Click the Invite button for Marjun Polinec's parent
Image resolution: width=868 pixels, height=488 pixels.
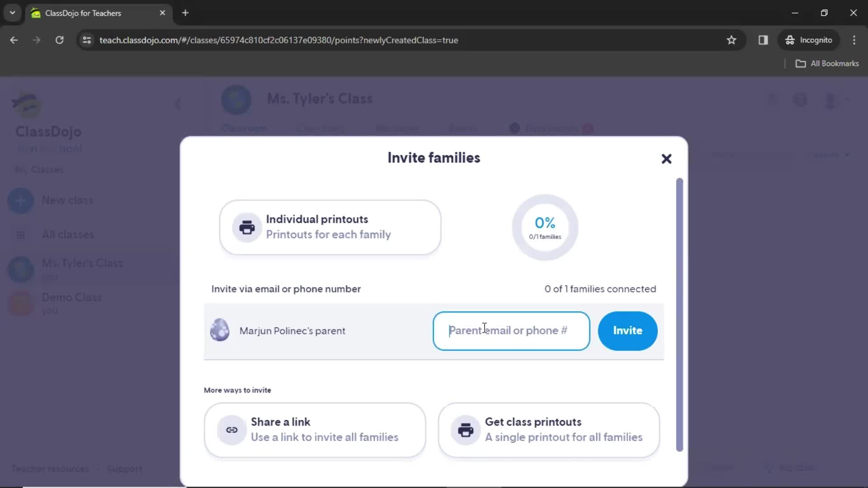[628, 330]
